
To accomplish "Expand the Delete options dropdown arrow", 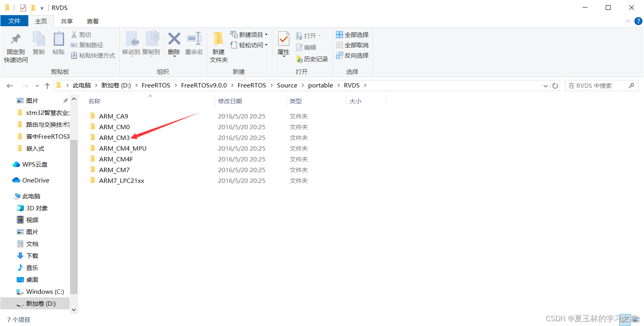I will click(x=174, y=56).
